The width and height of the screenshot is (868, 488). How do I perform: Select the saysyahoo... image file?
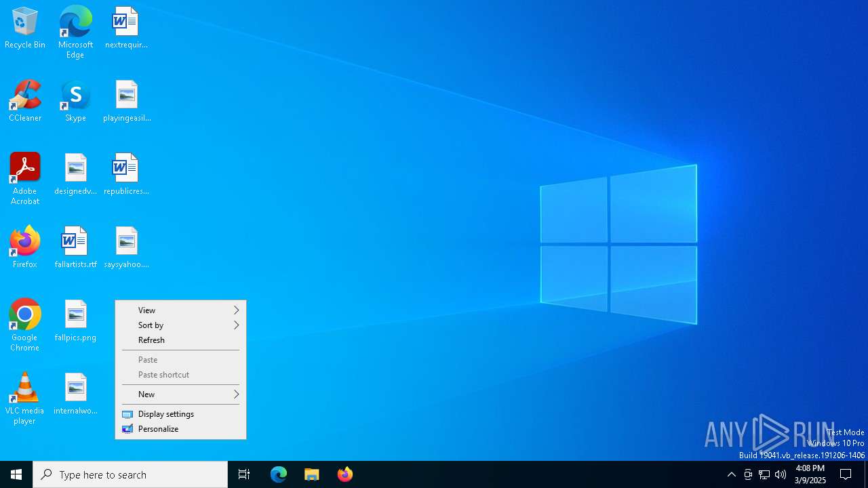coord(127,248)
